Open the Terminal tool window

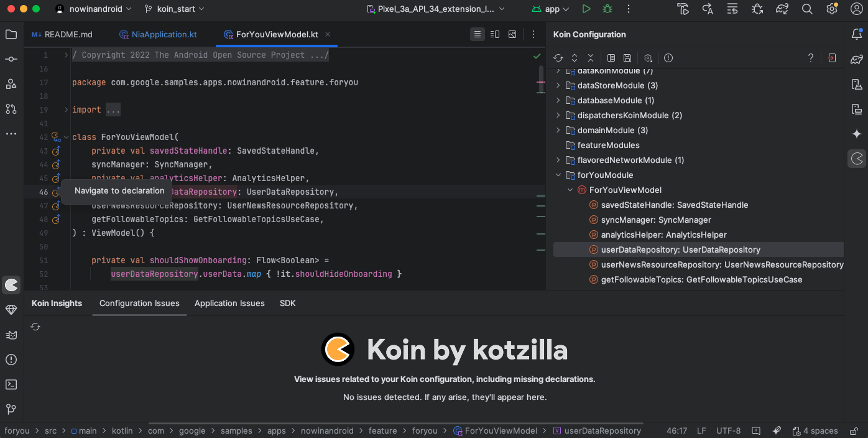tap(11, 384)
